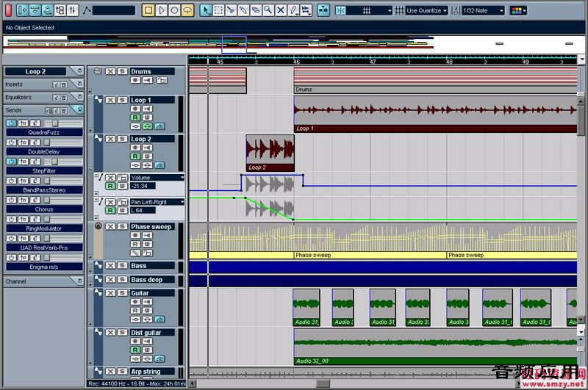588x390 pixels.
Task: Select the Glue tool
Action: pos(243,10)
